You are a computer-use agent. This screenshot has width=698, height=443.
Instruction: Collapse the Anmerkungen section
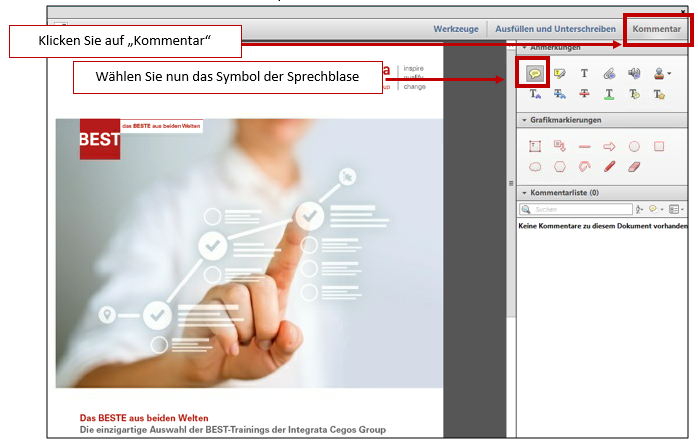pyautogui.click(x=524, y=48)
